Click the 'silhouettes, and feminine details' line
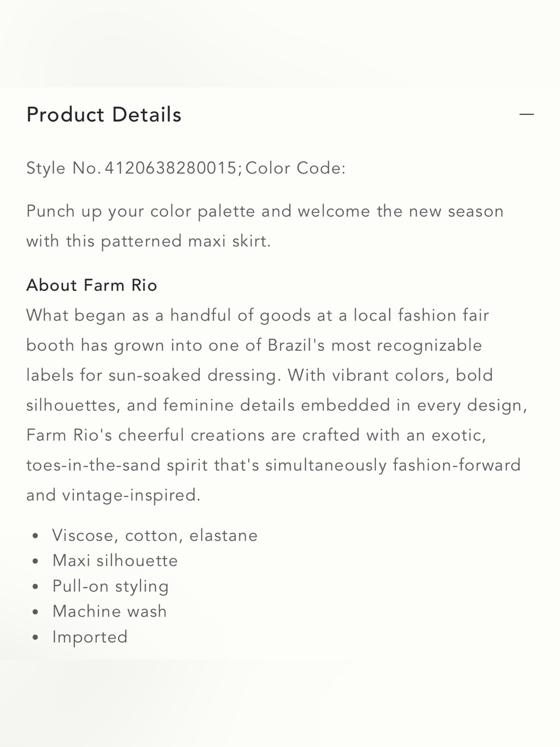This screenshot has height=747, width=560. tap(277, 405)
